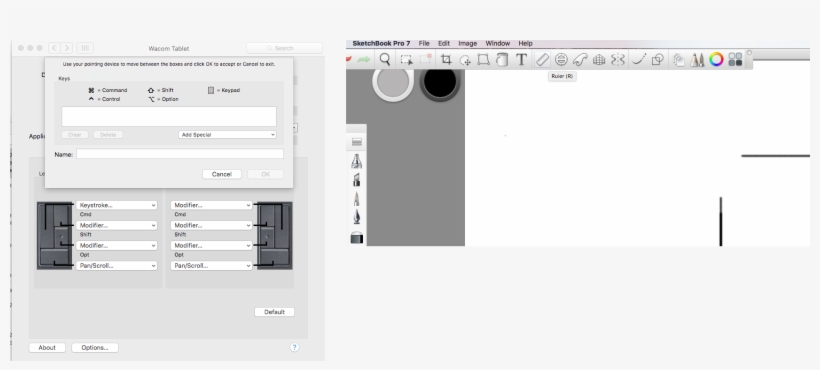820x370 pixels.
Task: Open the left Keystroke... dropdown
Action: pyautogui.click(x=117, y=205)
